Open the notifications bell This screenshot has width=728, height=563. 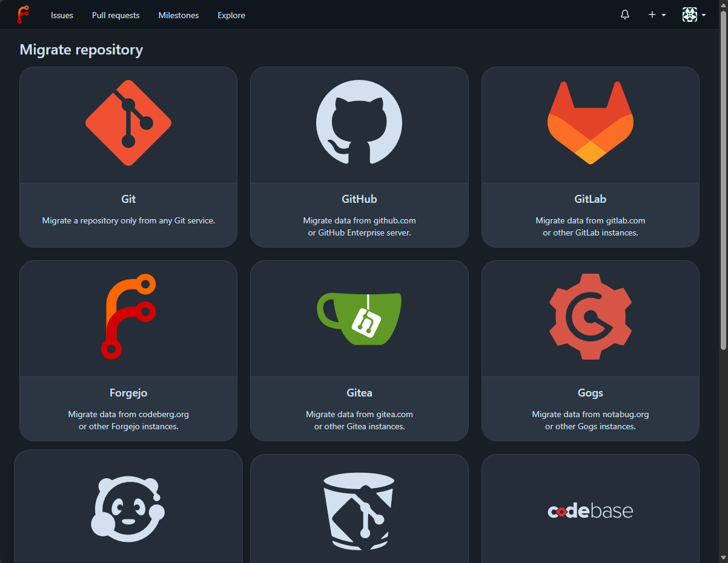(x=625, y=15)
